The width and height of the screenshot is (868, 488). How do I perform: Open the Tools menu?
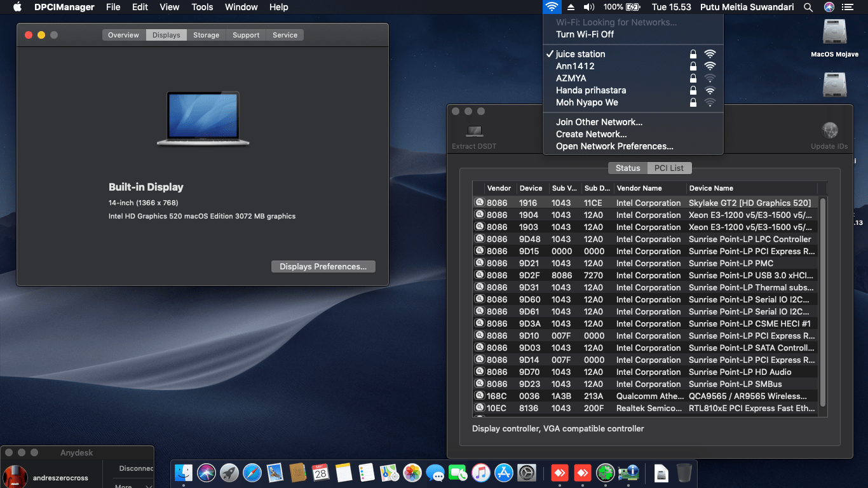pyautogui.click(x=202, y=7)
